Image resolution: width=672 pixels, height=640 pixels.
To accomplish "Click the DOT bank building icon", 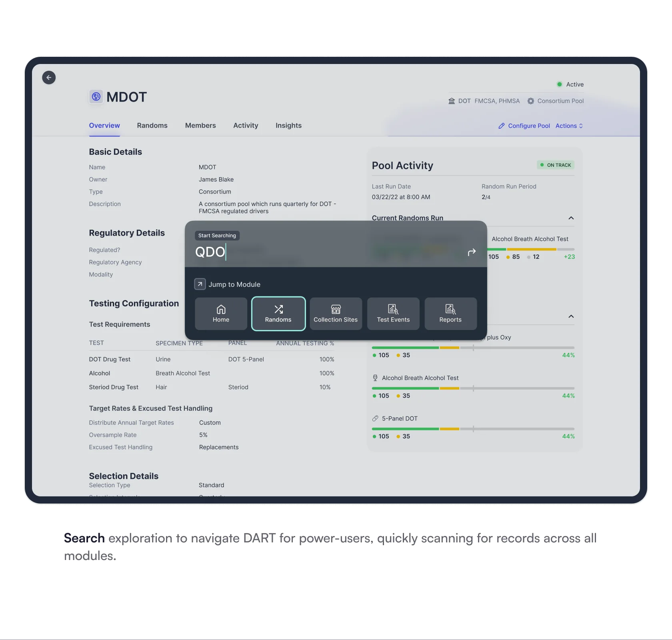I will [x=452, y=101].
